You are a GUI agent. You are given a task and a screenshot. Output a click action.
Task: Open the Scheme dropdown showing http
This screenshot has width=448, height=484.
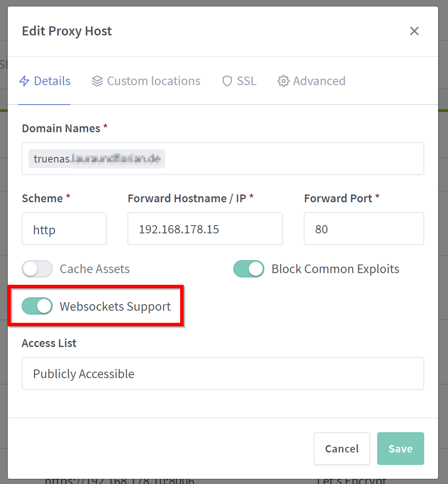tap(64, 229)
